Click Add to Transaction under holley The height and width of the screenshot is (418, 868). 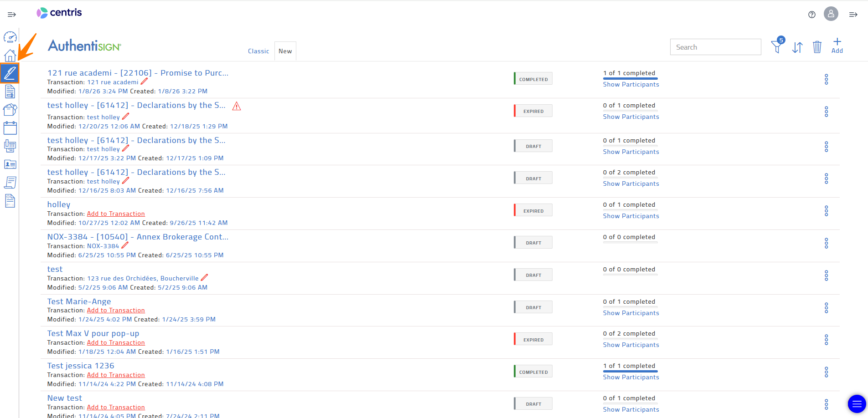[116, 214]
